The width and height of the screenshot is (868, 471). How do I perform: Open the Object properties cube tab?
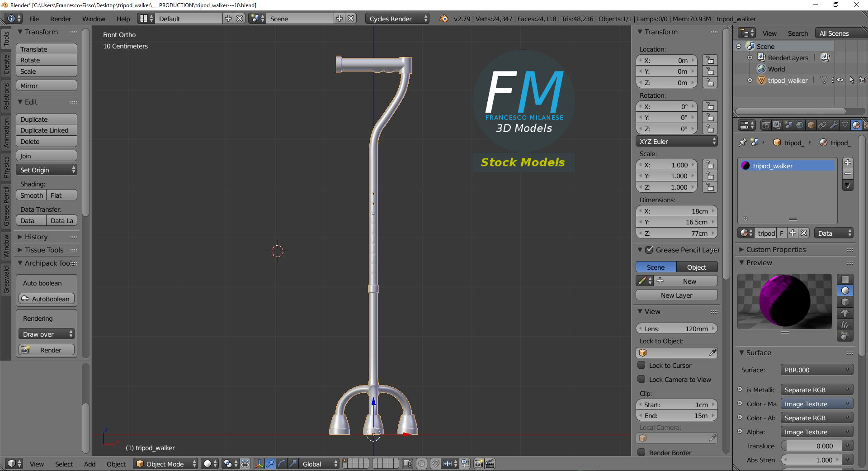tap(811, 125)
